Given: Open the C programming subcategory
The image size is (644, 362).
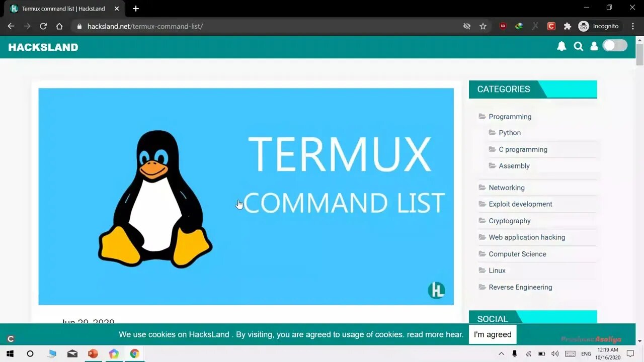Looking at the screenshot, I should (523, 149).
